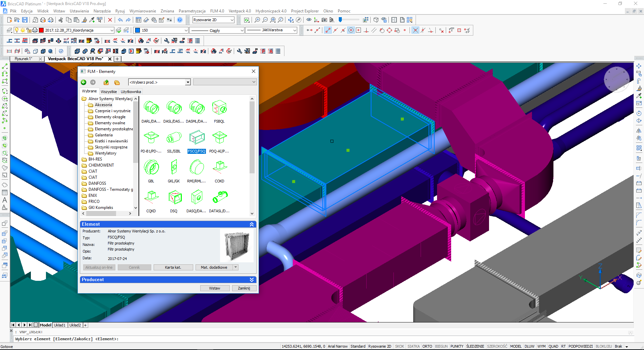Open the Ventpack 4.0 menu
Image resolution: width=644 pixels, height=350 pixels.
[239, 11]
